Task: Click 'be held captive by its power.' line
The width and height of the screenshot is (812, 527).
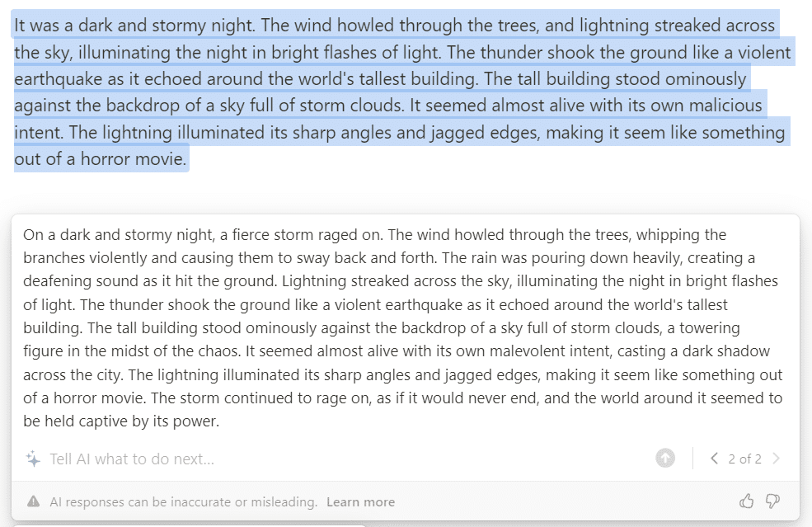Action: click(120, 421)
